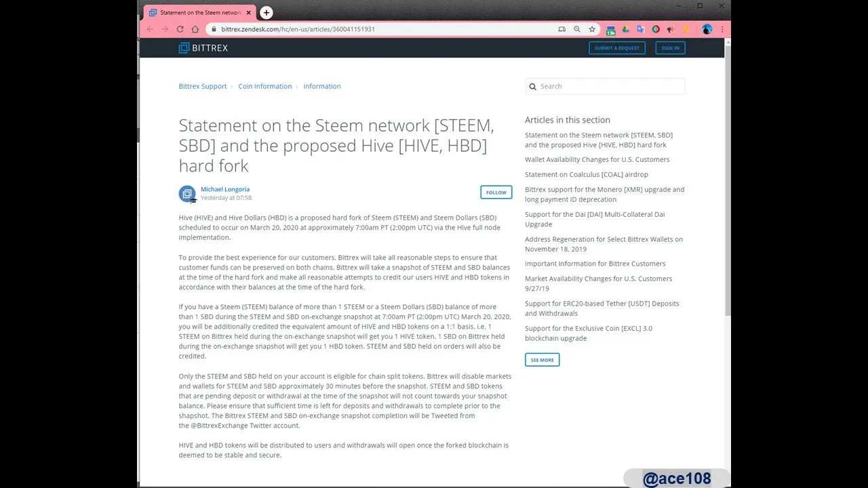Open sidebar Statement on the Steem network article

tap(599, 140)
